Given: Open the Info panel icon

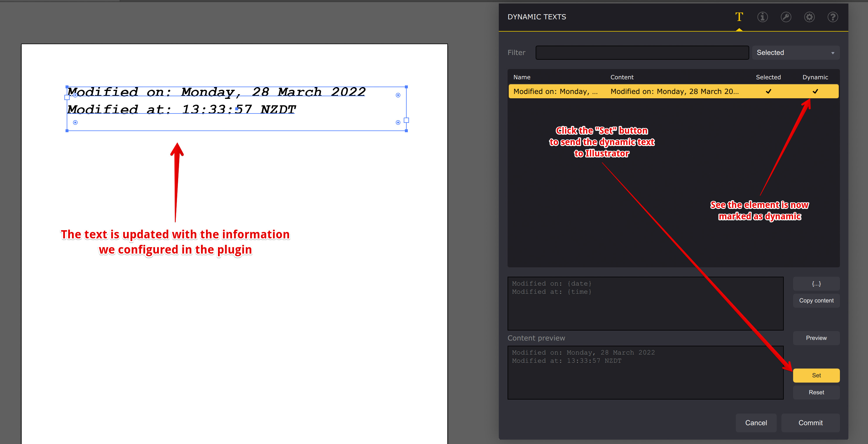Looking at the screenshot, I should pyautogui.click(x=762, y=17).
